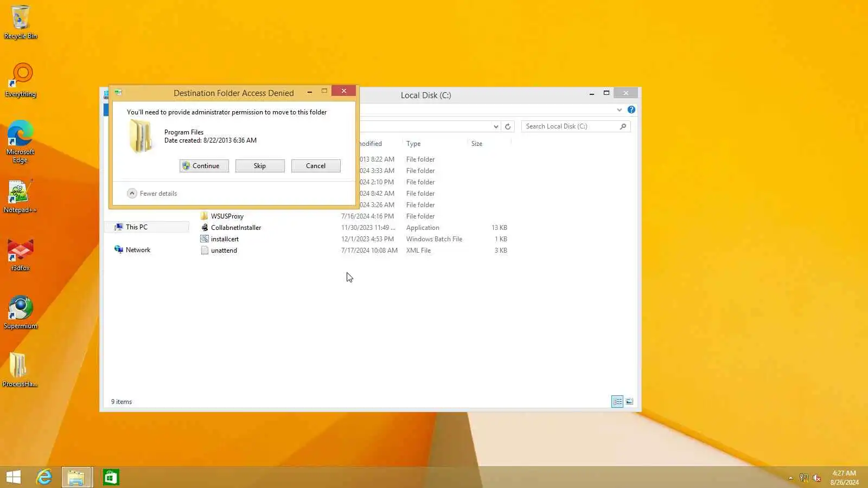Click the installcert batch file icon
Viewport: 868px width, 488px height.
click(x=205, y=239)
